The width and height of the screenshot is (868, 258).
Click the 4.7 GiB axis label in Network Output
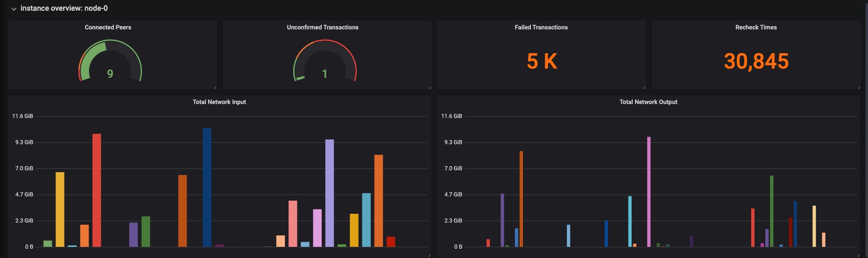coord(453,195)
